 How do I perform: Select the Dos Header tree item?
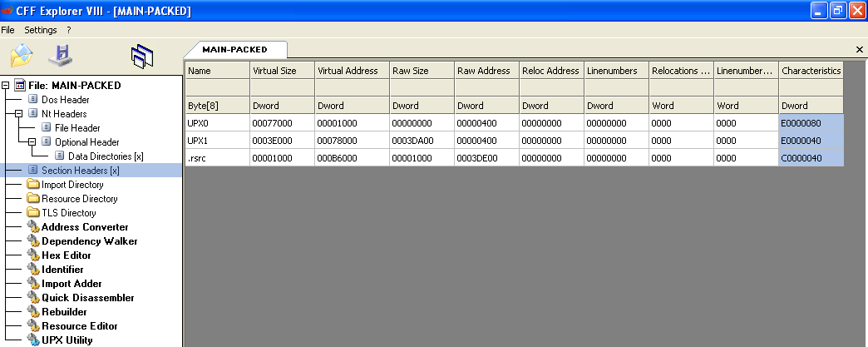click(x=65, y=100)
